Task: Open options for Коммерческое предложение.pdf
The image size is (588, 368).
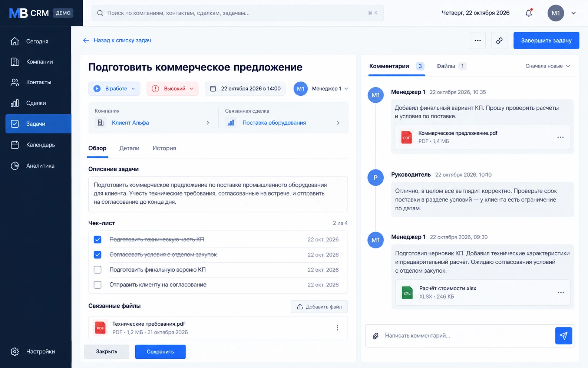Action: click(x=561, y=137)
